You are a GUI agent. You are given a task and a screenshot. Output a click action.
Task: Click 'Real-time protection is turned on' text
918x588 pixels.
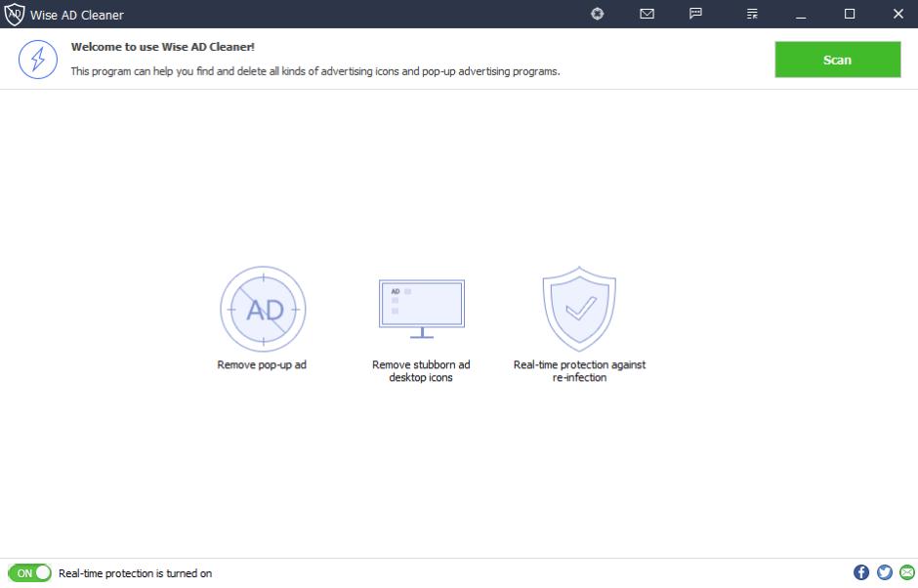(x=135, y=573)
